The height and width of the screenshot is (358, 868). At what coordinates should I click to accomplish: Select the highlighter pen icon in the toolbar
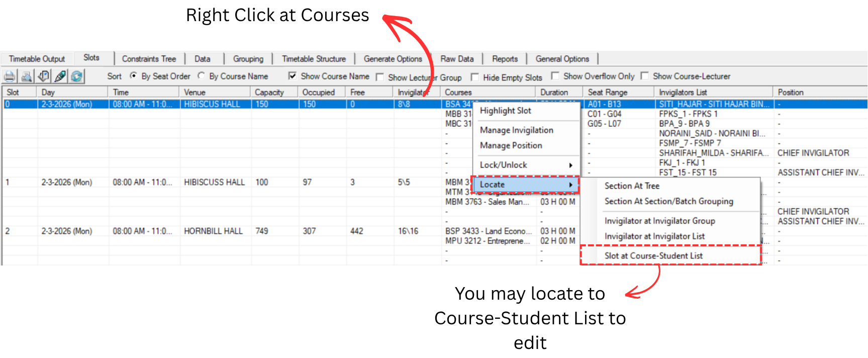pyautogui.click(x=60, y=76)
